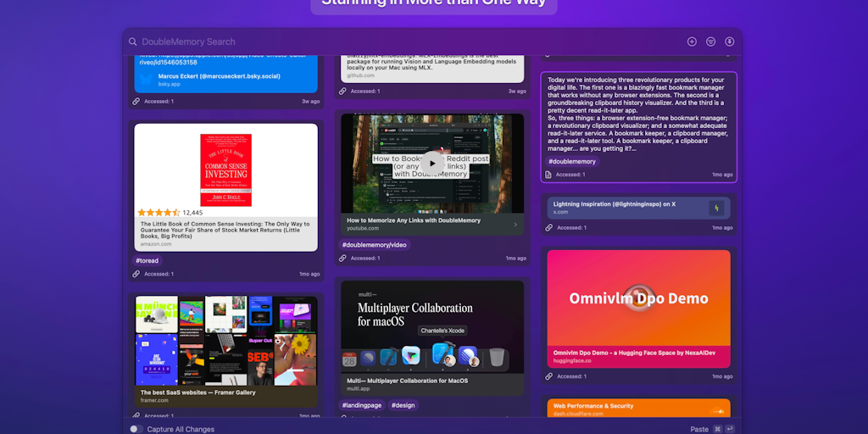868x434 pixels.
Task: Click the Paste button
Action: [x=699, y=429]
